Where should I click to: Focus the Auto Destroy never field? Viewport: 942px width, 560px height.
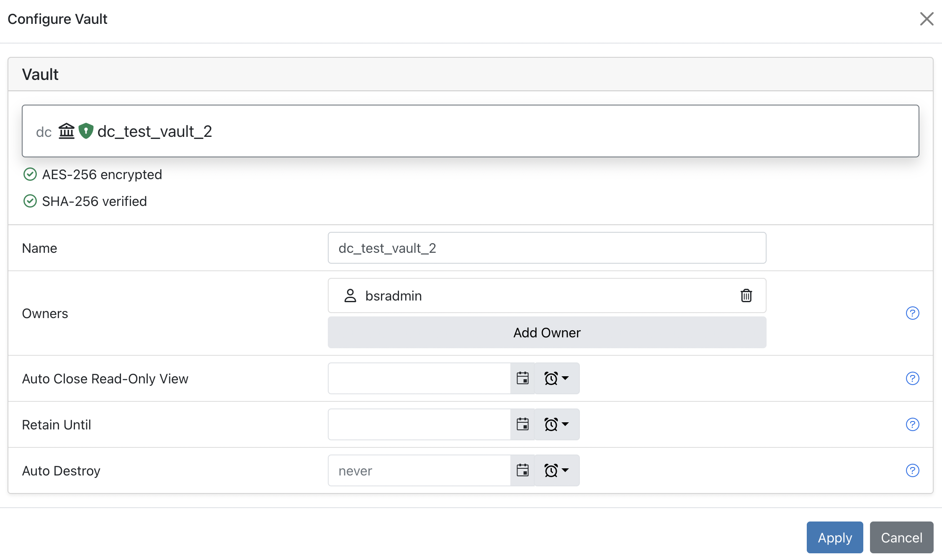pyautogui.click(x=419, y=470)
